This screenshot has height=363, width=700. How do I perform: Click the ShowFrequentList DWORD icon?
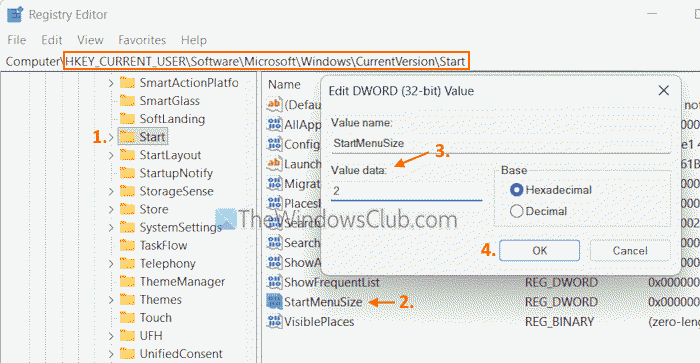(x=274, y=282)
